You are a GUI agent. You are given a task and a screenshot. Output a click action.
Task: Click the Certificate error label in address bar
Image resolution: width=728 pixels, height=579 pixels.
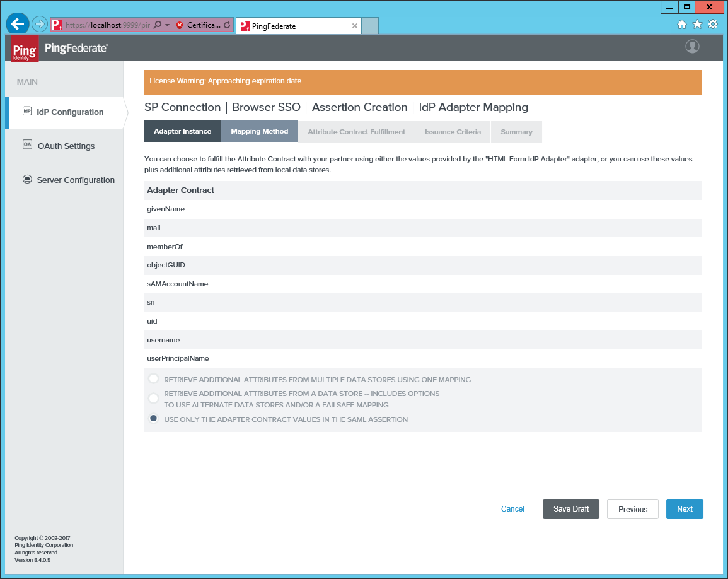pos(204,25)
